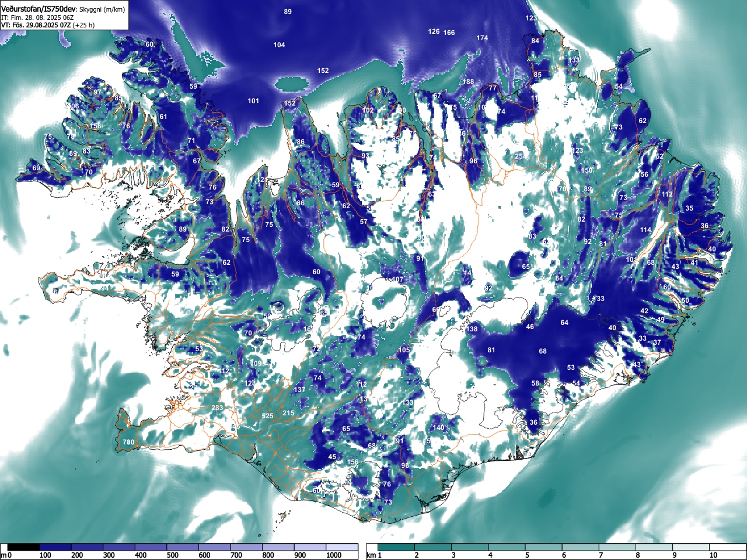Image resolution: width=747 pixels, height=560 pixels.
Task: Click the 100 label on meter legend
Action: click(x=46, y=555)
